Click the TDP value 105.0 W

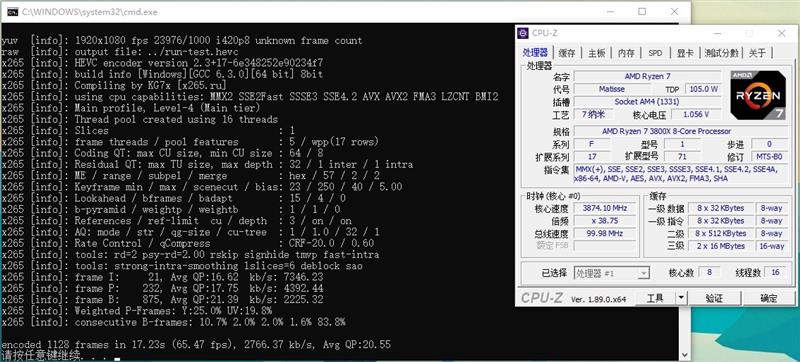click(x=704, y=89)
